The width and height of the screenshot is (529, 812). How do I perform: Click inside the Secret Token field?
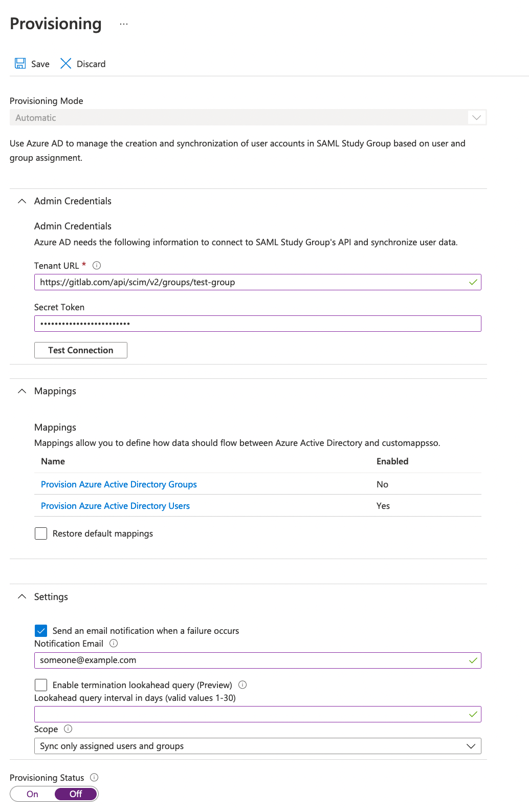pos(256,324)
